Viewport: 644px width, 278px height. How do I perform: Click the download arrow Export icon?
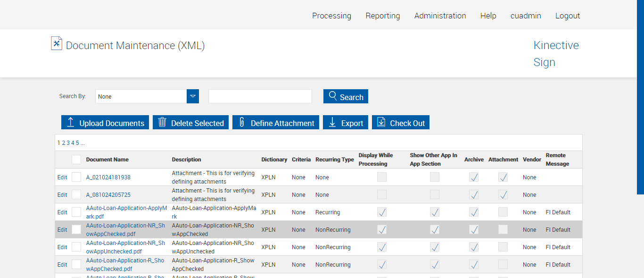coord(332,122)
